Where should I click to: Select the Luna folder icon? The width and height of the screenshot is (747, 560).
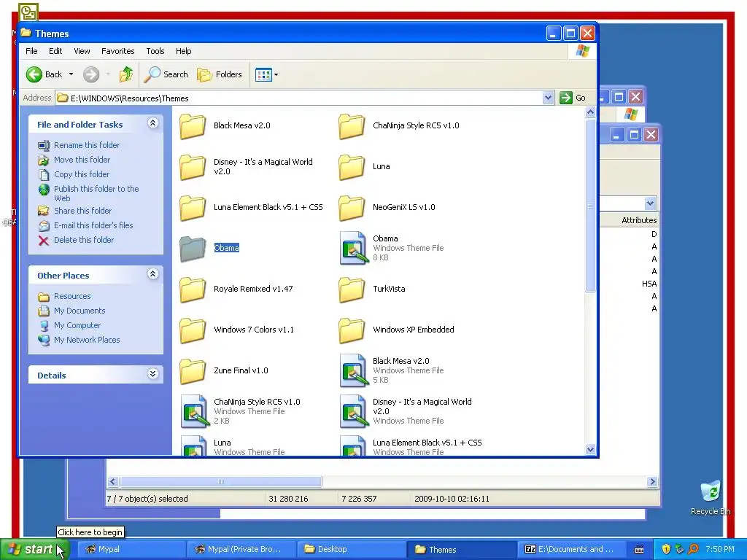(352, 167)
